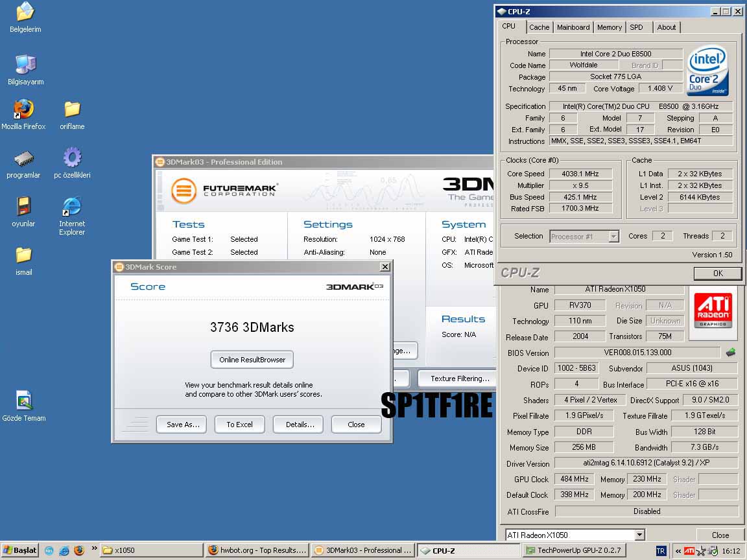The image size is (747, 560).
Task: Launch Mozilla Firefox from the desktop
Action: pos(23,115)
